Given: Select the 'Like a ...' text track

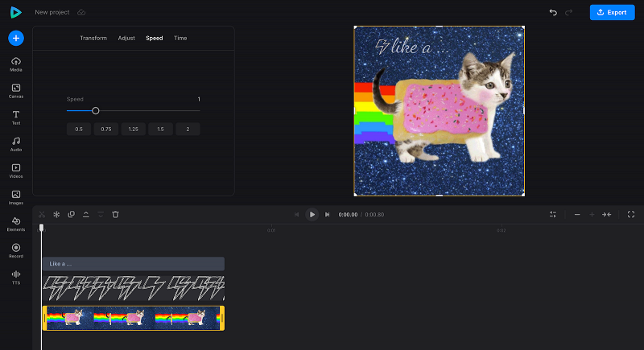Looking at the screenshot, I should pos(134,263).
